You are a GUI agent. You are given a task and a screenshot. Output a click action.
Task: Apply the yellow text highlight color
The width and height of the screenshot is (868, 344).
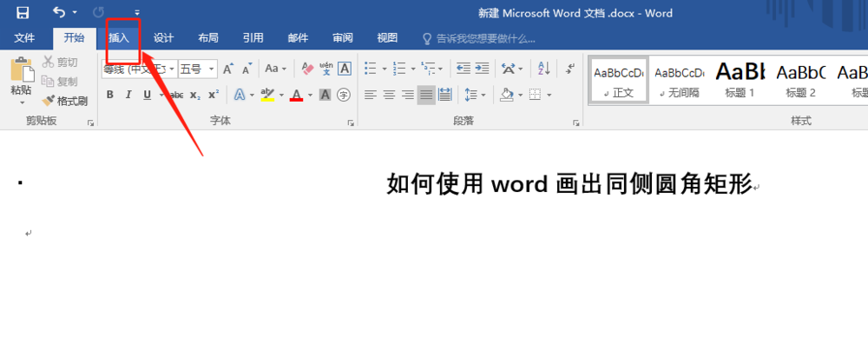click(x=267, y=95)
